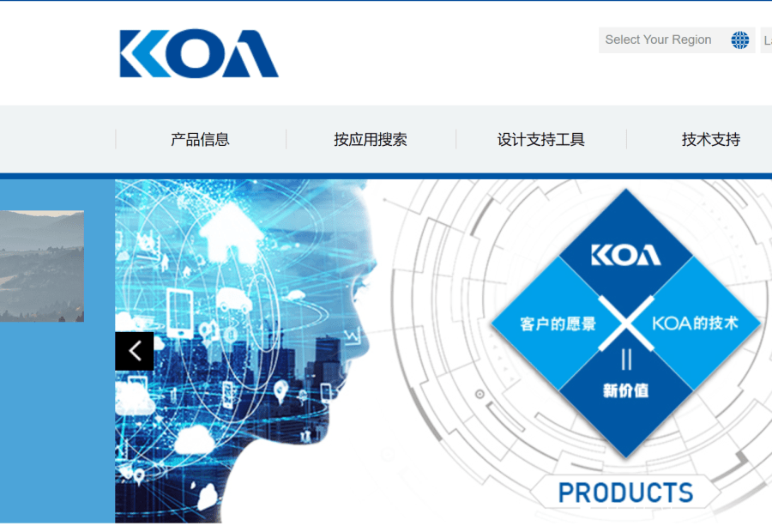Open the 设计支持工具 menu
Viewport: 772px width, 532px height.
pyautogui.click(x=541, y=139)
